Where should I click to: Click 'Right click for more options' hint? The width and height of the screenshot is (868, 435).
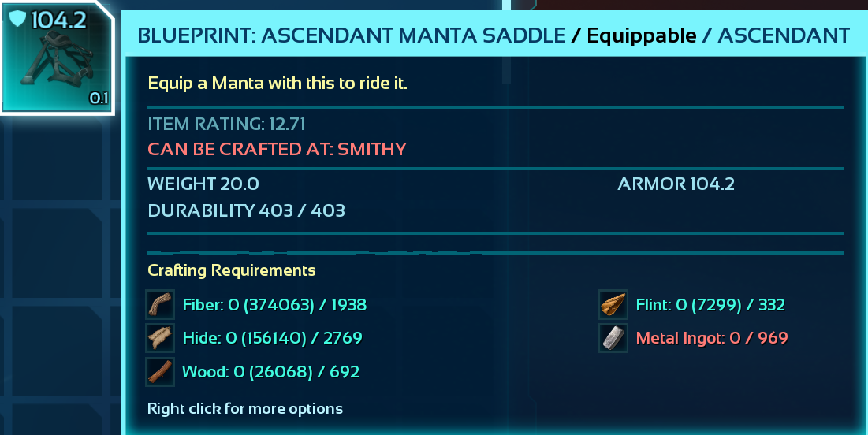[x=244, y=408]
